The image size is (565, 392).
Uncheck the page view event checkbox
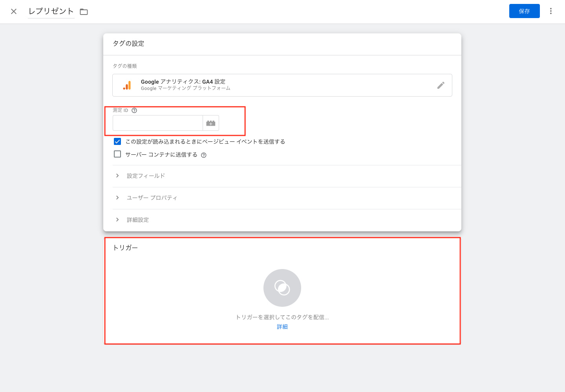click(x=117, y=141)
